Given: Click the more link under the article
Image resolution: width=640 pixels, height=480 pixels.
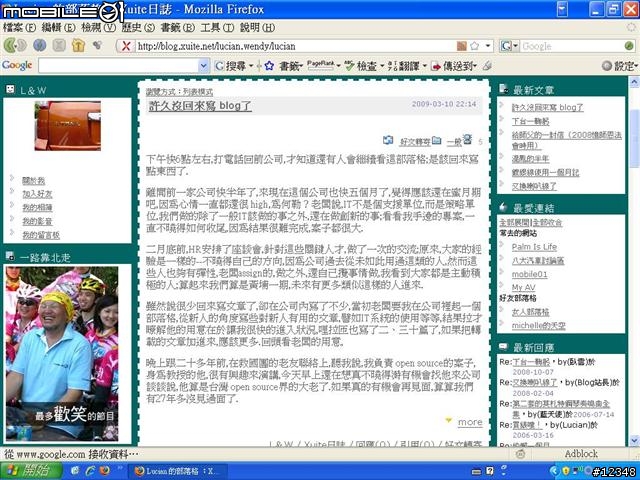Looking at the screenshot, I should 470,422.
